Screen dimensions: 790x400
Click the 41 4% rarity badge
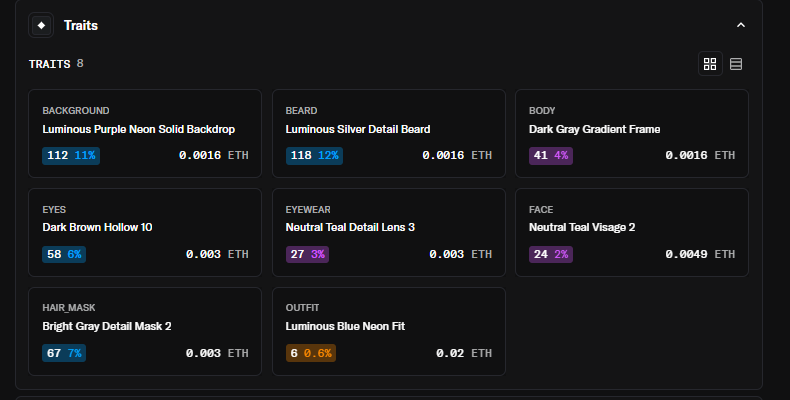pyautogui.click(x=551, y=156)
